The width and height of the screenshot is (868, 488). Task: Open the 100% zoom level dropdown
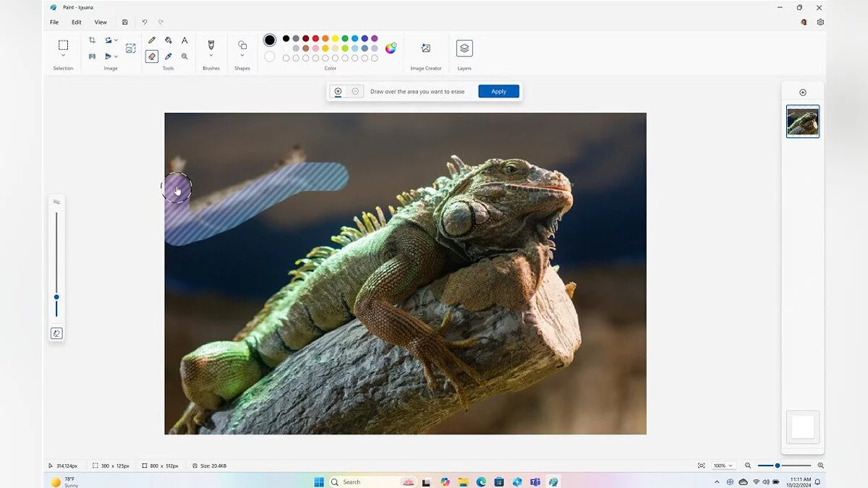pyautogui.click(x=723, y=466)
